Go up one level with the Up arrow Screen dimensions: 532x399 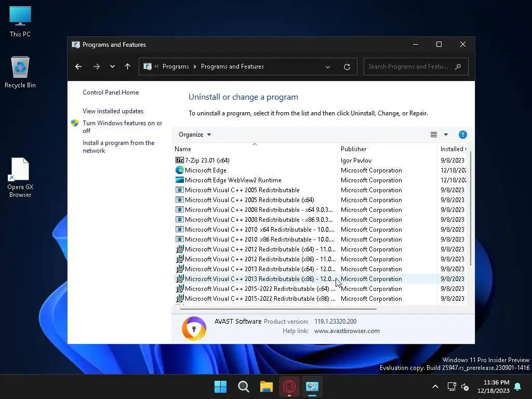click(x=128, y=66)
